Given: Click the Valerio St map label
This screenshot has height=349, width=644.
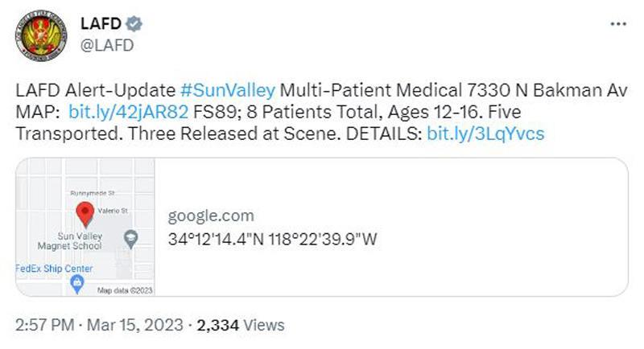Looking at the screenshot, I should (x=113, y=211).
